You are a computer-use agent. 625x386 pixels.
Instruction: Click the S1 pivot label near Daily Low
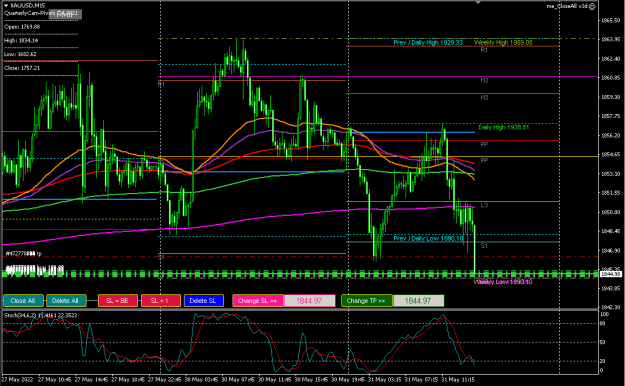click(484, 246)
